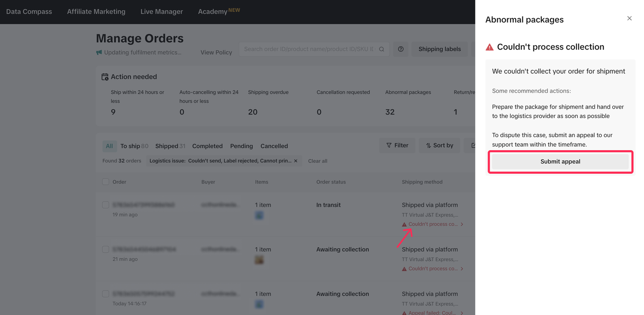Screen dimensions: 644x315
Task: Expand second order's Couldn't process chevron
Action: [462, 269]
